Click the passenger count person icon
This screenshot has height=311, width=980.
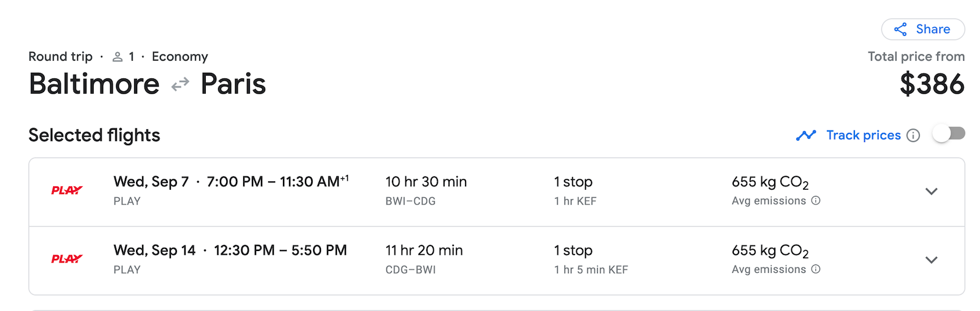click(118, 57)
